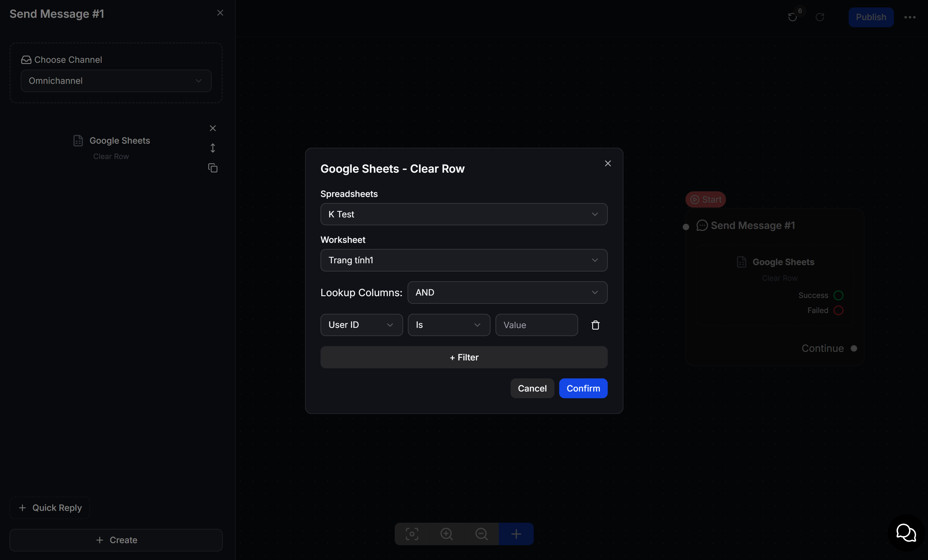This screenshot has height=560, width=928.
Task: Click the Worksheet label
Action: click(343, 240)
